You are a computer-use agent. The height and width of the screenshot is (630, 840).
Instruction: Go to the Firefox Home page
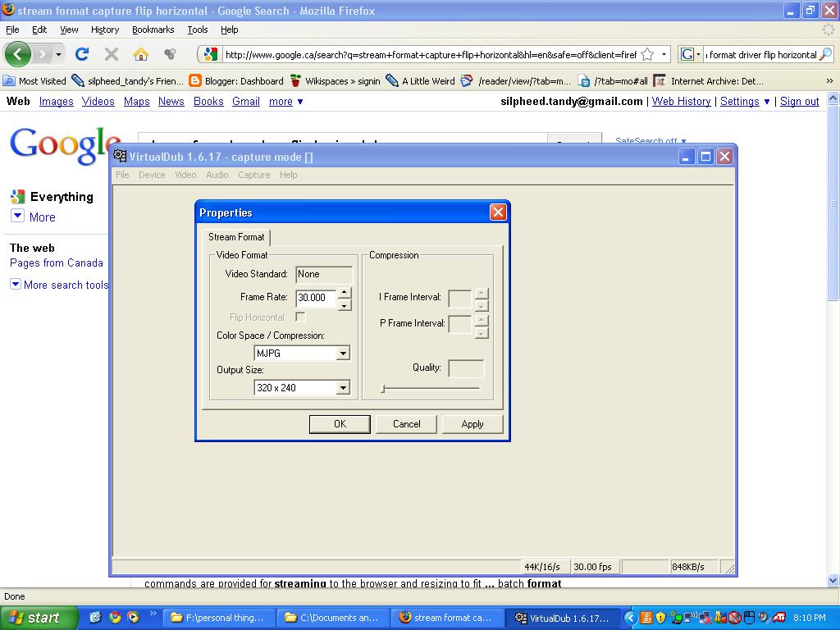point(141,54)
